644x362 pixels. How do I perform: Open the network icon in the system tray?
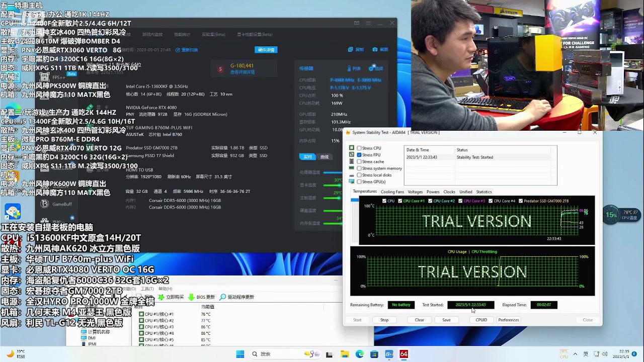596,354
